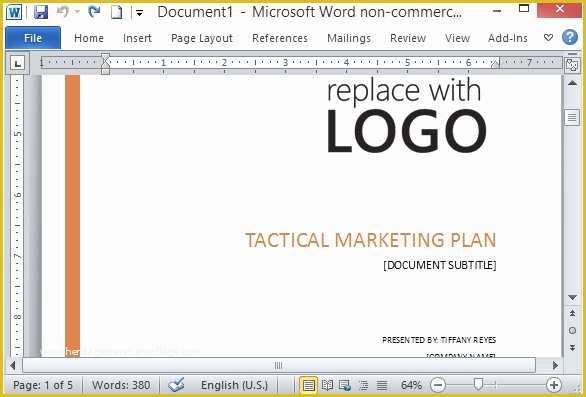The width and height of the screenshot is (586, 397).
Task: Click the right indent marker on ruler
Action: point(495,64)
